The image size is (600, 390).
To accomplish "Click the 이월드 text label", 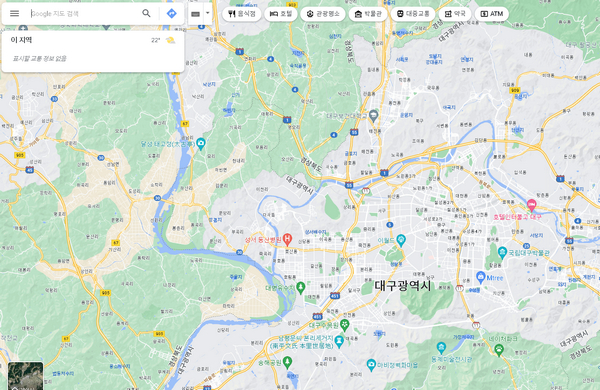I will pyautogui.click(x=386, y=240).
